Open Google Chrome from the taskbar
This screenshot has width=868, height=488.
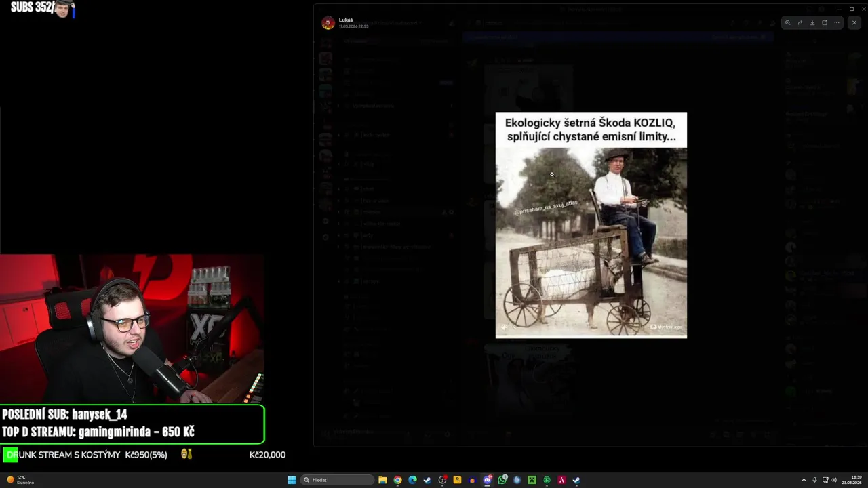(397, 480)
